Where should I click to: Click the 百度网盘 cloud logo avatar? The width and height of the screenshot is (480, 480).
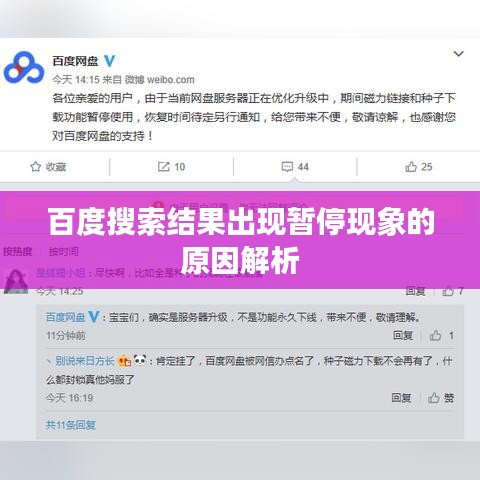[24, 68]
